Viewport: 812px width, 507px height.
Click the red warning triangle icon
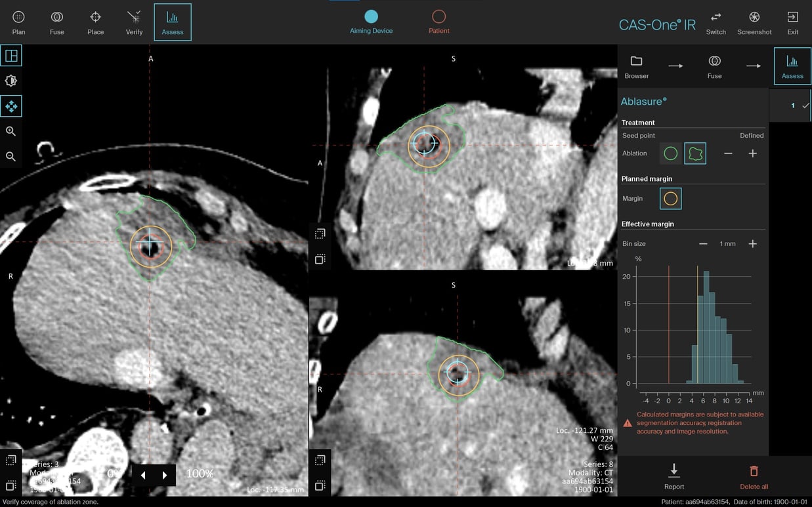[628, 423]
